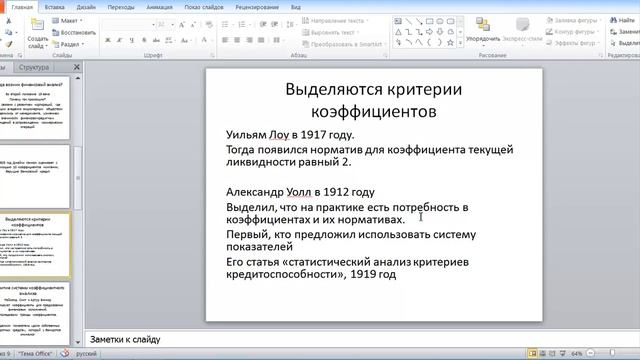
Task: Open the Выровнять текст menu
Action: (331, 32)
